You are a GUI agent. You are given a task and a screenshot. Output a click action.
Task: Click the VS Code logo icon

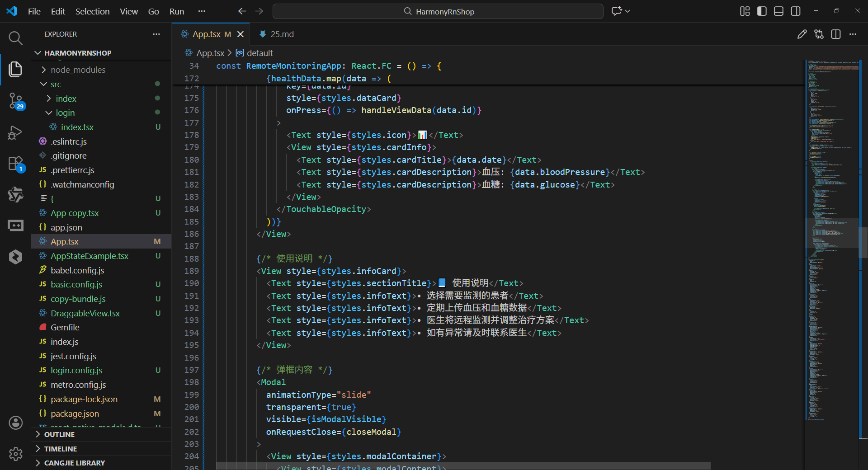click(x=12, y=11)
